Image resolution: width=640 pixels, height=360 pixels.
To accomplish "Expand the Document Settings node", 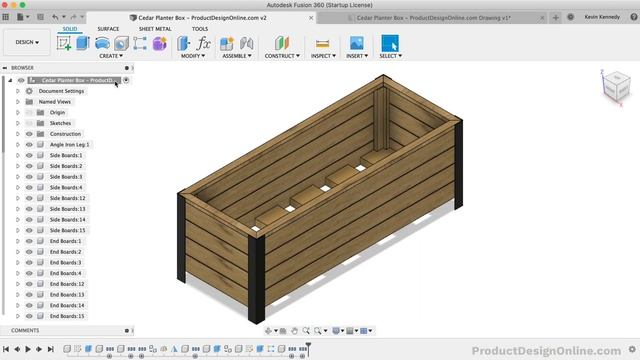I will click(18, 91).
